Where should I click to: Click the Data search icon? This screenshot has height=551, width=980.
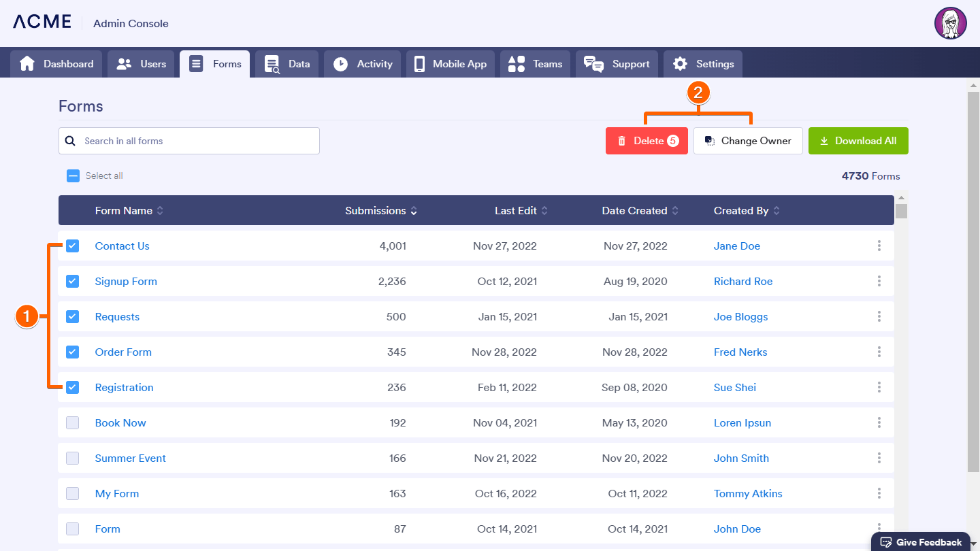(x=272, y=65)
